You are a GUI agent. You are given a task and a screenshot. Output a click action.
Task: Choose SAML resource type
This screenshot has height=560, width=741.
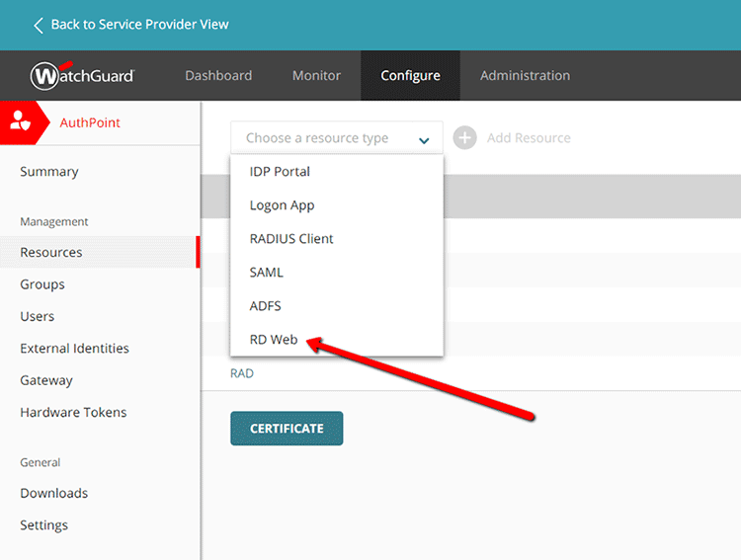[x=267, y=273]
